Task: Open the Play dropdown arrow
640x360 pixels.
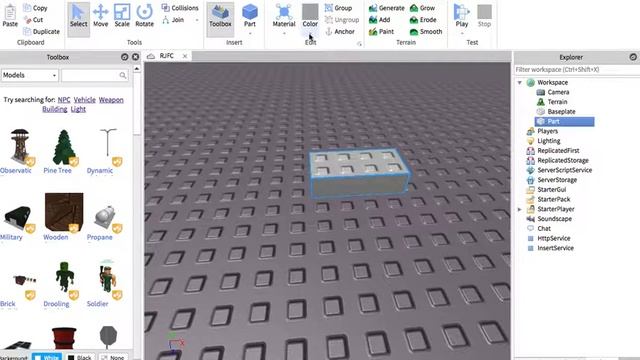Action: 462,33
